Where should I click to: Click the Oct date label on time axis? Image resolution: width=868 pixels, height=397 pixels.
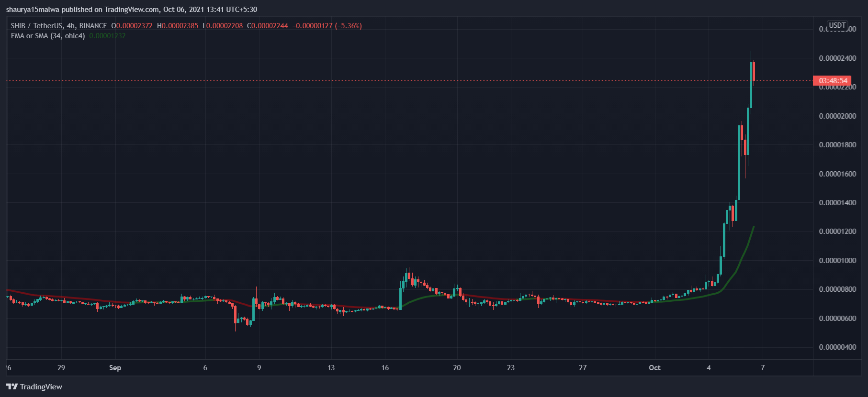click(x=654, y=368)
